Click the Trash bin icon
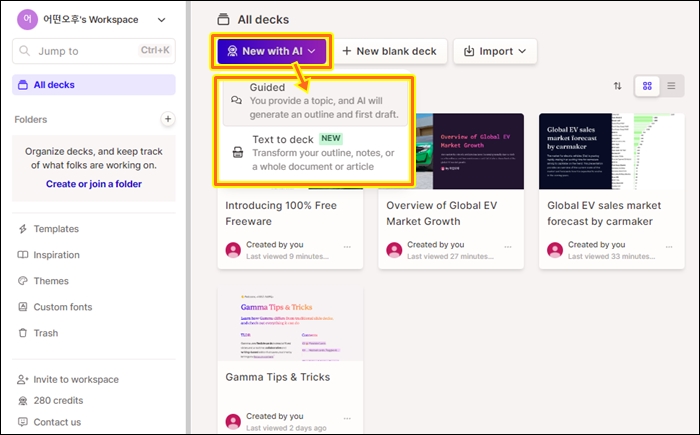This screenshot has width=700, height=435. pos(22,333)
